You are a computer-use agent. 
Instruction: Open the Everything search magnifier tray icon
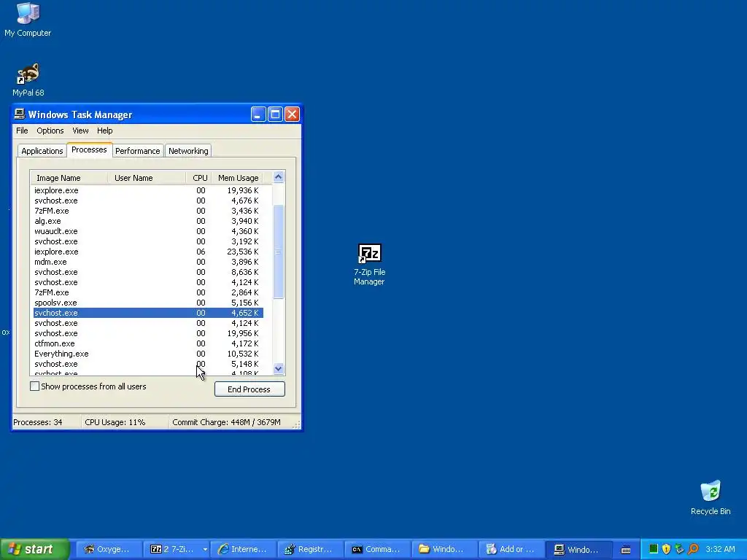point(693,549)
